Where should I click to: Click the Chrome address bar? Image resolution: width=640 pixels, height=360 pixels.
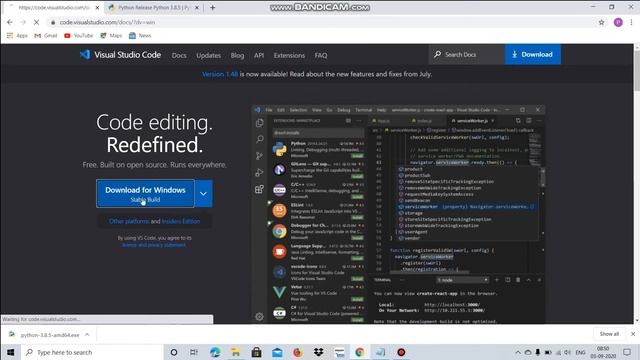click(322, 22)
